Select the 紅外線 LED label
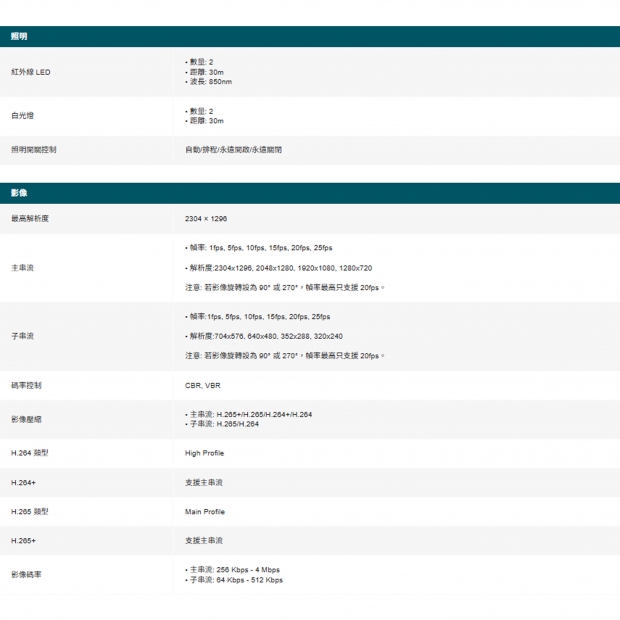 point(31,72)
